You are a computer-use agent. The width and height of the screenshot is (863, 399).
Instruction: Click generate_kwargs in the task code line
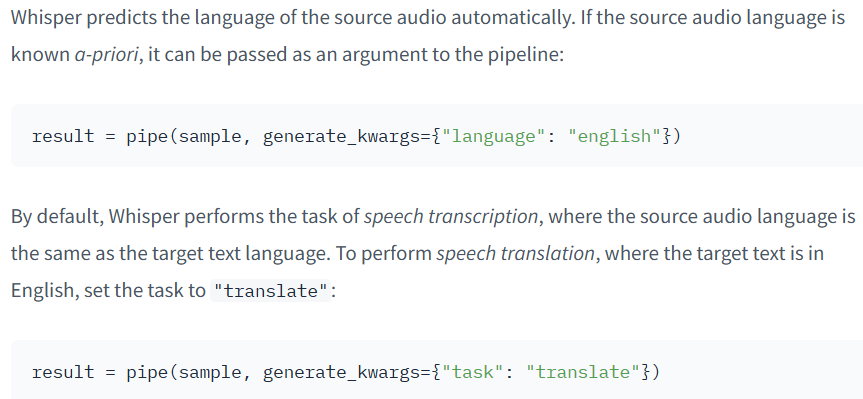click(x=342, y=373)
